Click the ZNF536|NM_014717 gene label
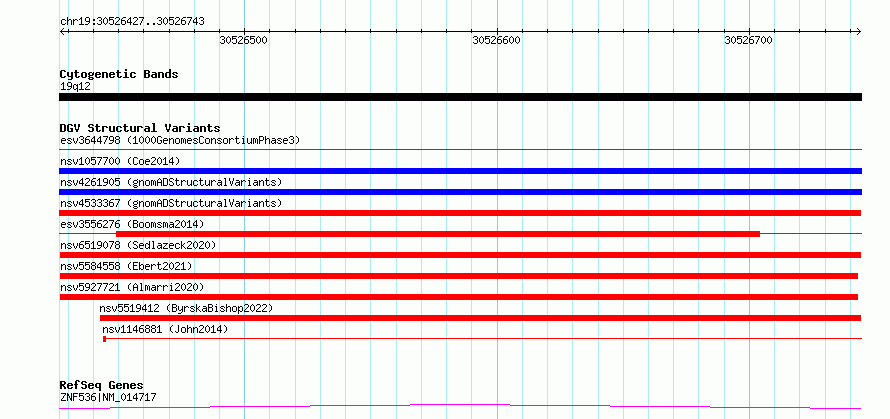This screenshot has width=890, height=419. coord(108,397)
